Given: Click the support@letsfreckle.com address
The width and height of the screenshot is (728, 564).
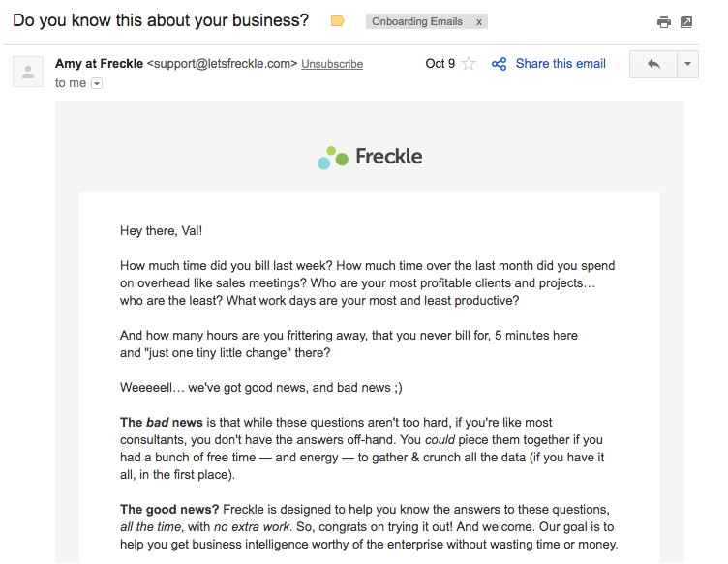Looking at the screenshot, I should [x=222, y=64].
